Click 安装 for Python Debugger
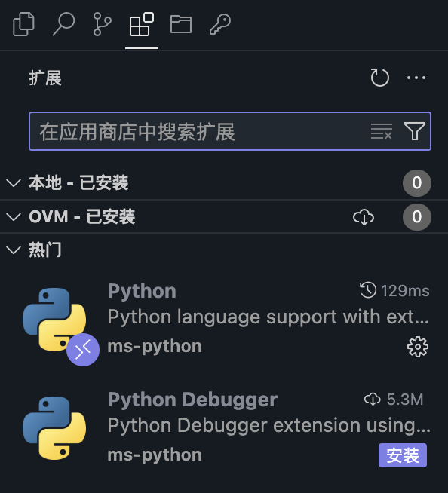The height and width of the screenshot is (493, 448). pos(403,455)
